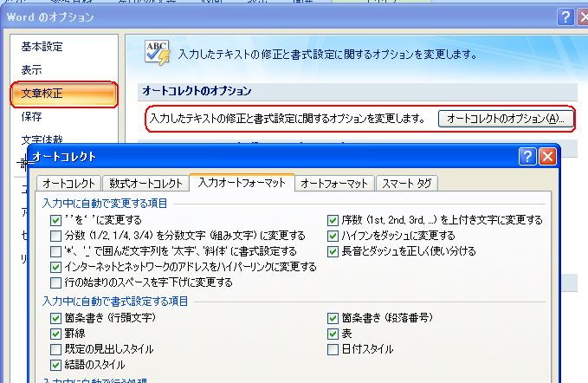588x383 pixels.
Task: Click the help icon in the オートコレクト dialog
Action: (x=527, y=156)
